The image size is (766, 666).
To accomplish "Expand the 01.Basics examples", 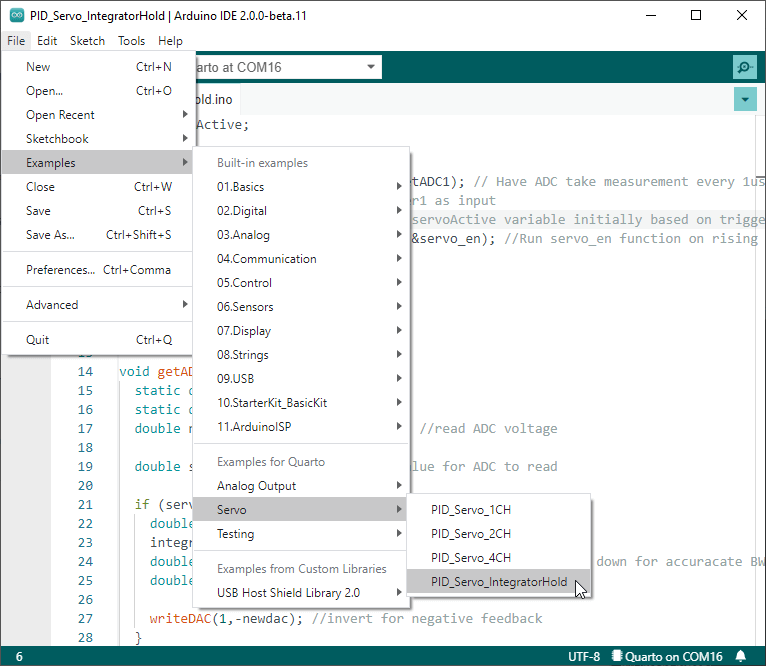I will click(301, 186).
